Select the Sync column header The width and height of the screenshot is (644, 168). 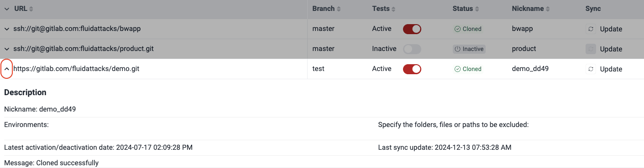pos(593,9)
